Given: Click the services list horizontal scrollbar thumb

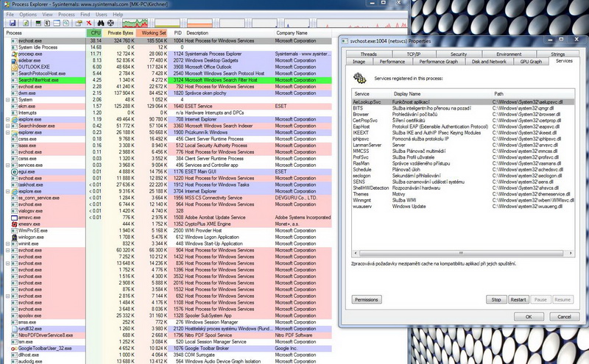Looking at the screenshot, I should point(461,253).
